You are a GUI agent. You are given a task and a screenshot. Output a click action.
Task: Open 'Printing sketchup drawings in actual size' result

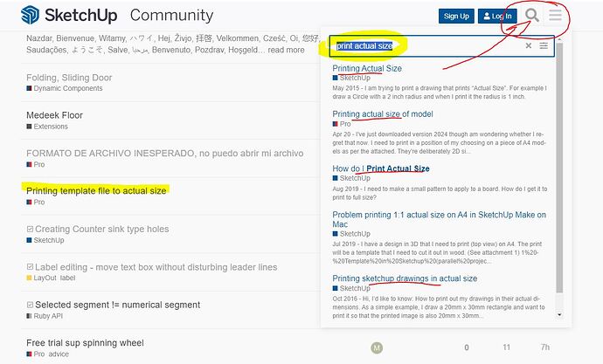coord(405,278)
